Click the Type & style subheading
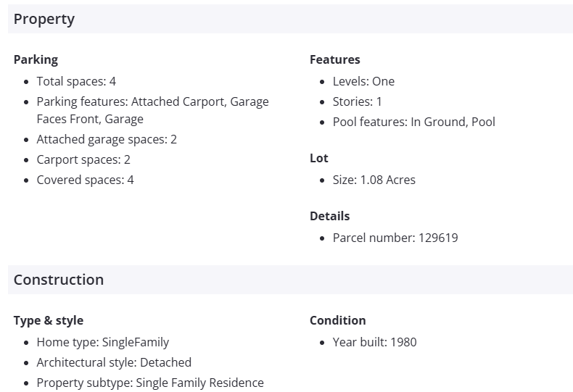 [x=49, y=320]
